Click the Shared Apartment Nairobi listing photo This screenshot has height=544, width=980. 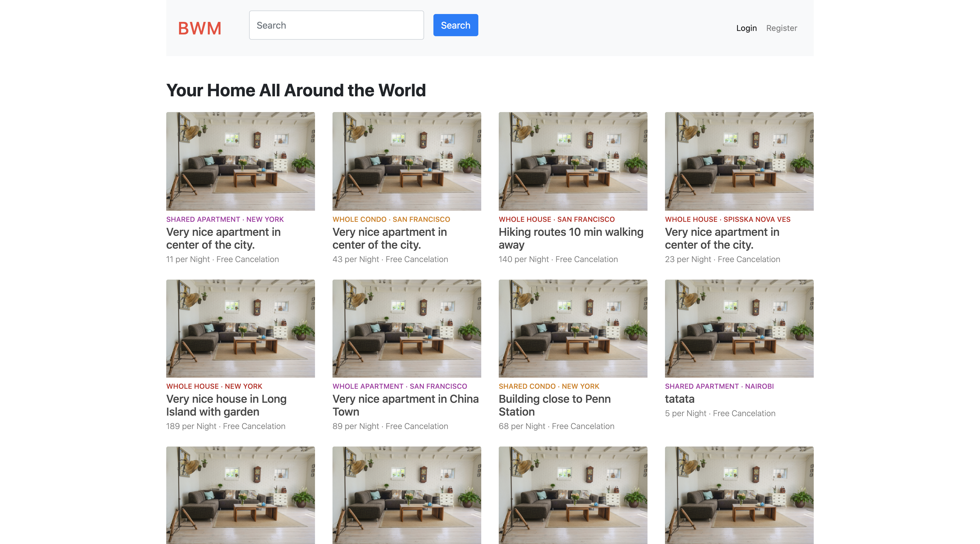point(739,329)
